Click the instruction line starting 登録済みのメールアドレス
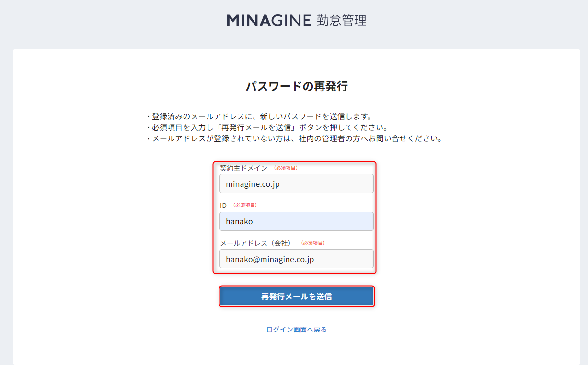Image resolution: width=588 pixels, height=365 pixels. 259,116
